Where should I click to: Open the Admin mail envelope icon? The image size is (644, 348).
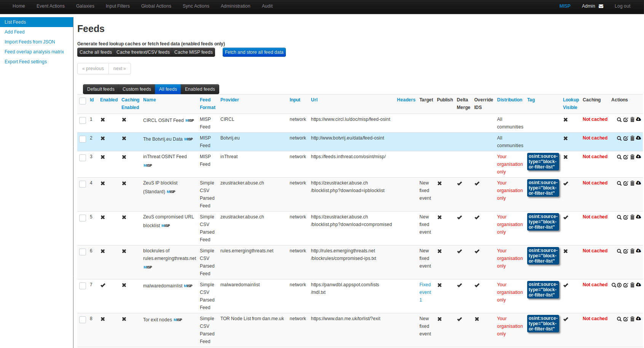click(601, 6)
